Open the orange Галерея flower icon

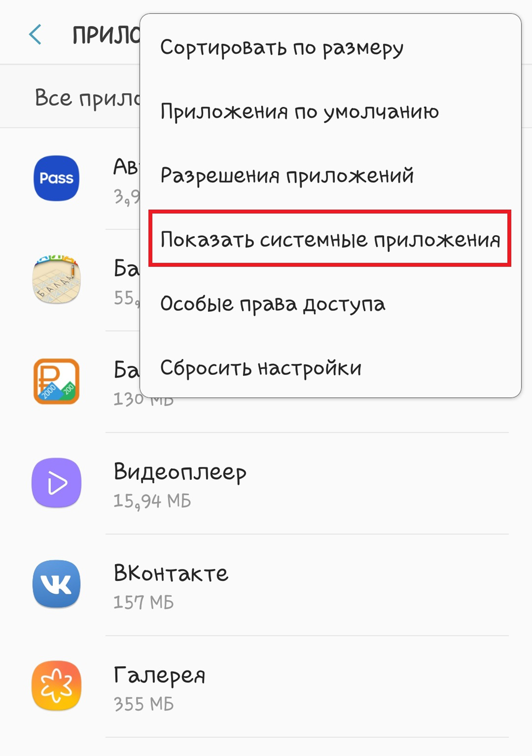[x=57, y=685]
